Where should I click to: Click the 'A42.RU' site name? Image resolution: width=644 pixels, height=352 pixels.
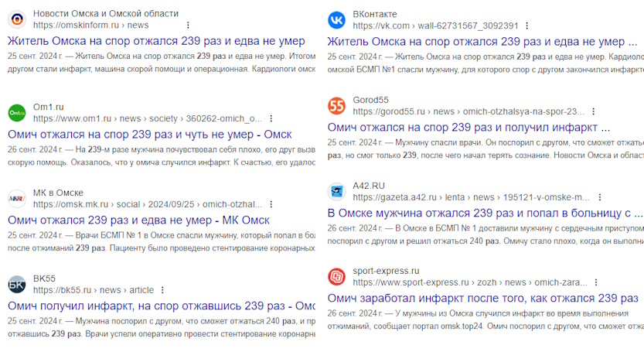369,186
